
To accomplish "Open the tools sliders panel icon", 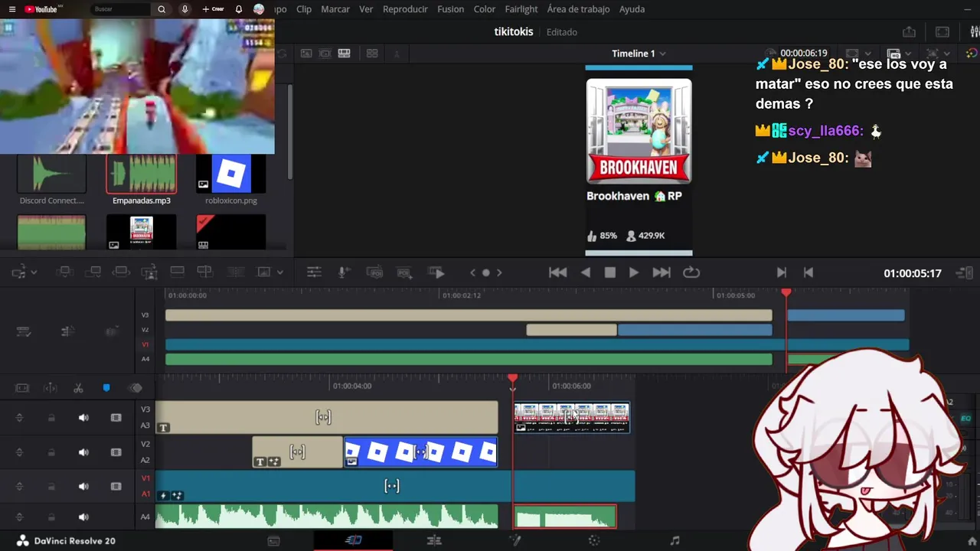I will point(314,272).
